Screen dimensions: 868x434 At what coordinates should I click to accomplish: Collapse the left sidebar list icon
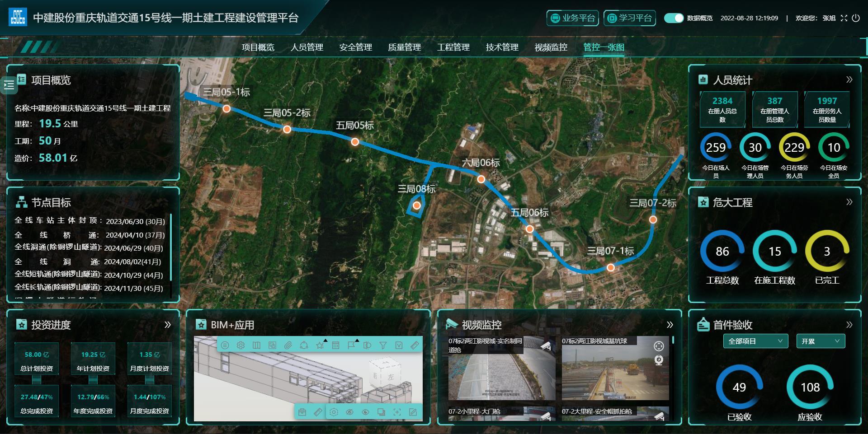(9, 85)
